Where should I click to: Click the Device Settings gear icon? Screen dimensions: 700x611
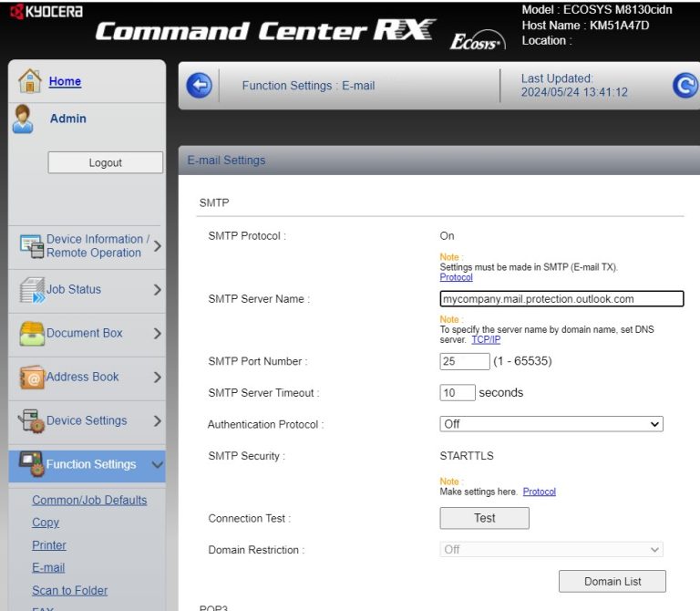[x=32, y=421]
